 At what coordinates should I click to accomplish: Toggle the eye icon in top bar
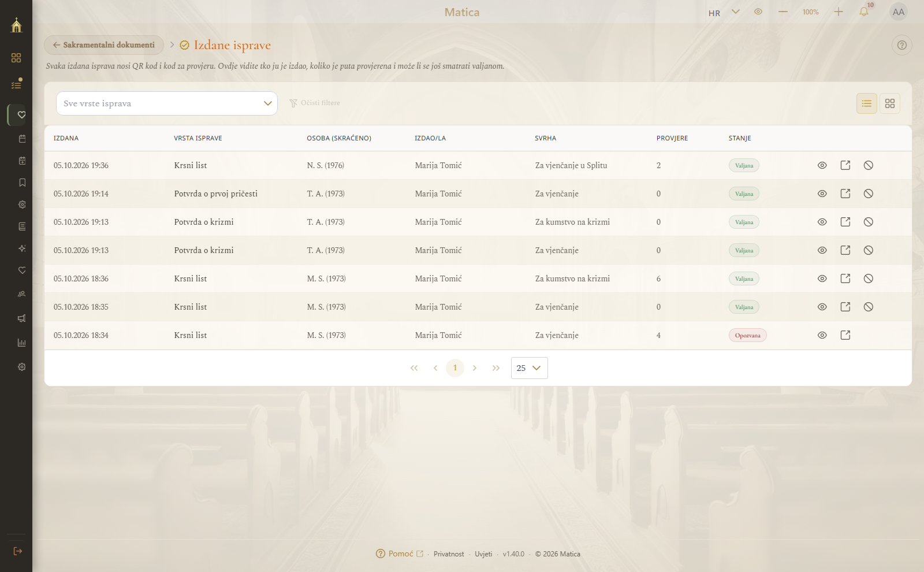(758, 12)
